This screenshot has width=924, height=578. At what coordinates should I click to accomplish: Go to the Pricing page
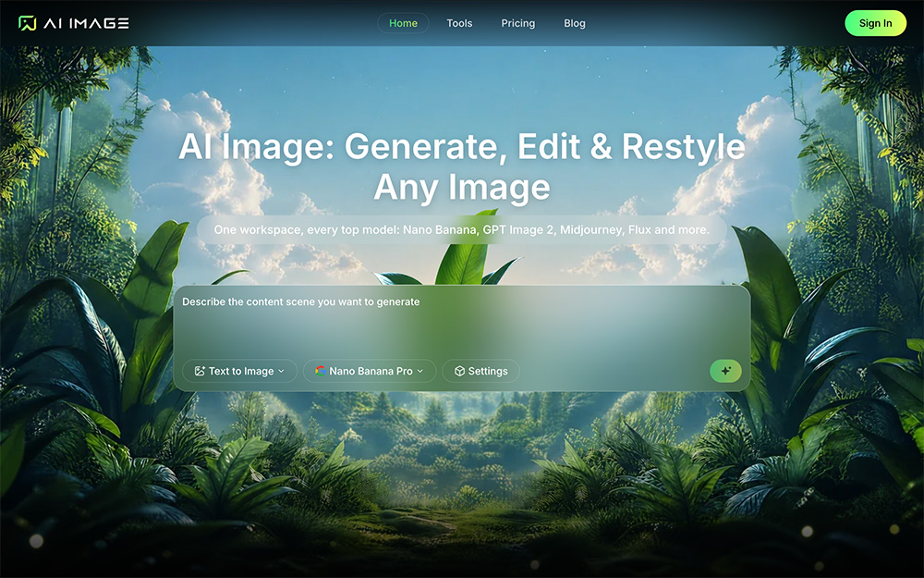[x=518, y=23]
